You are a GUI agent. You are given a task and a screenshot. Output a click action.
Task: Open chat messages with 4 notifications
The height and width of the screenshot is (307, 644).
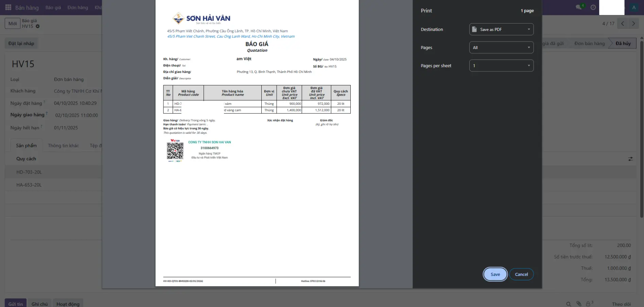click(578, 7)
